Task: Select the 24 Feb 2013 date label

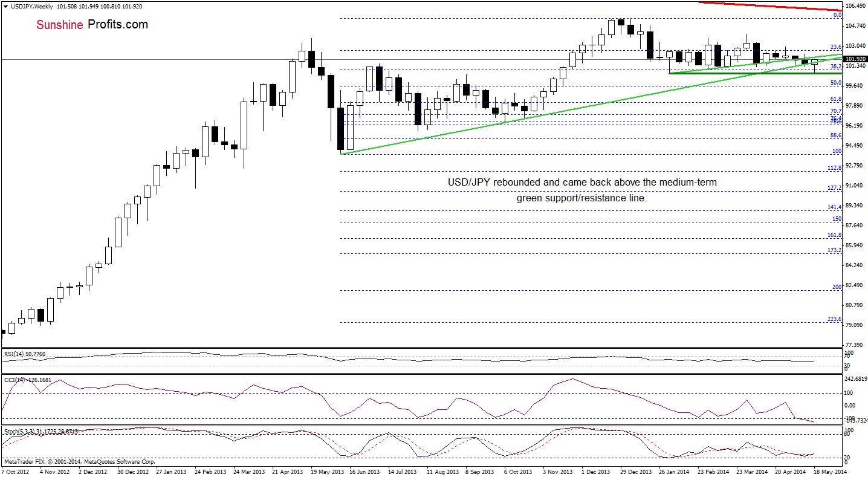Action: click(x=209, y=471)
